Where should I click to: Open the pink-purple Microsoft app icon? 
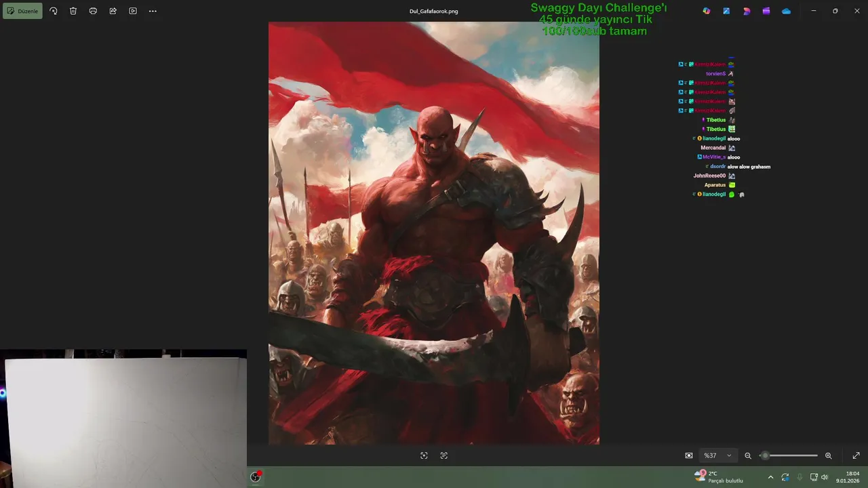(x=747, y=11)
